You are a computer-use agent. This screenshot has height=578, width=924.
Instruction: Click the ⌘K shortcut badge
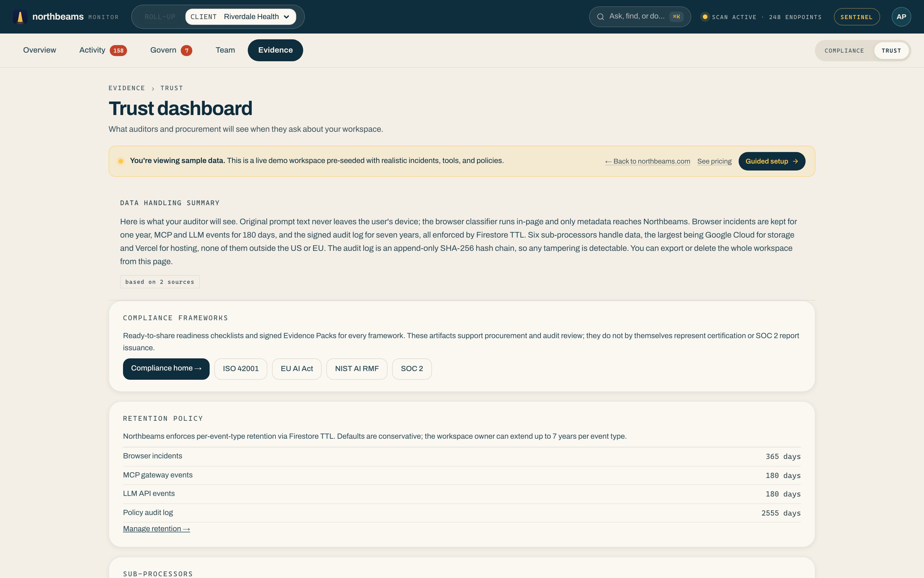pyautogui.click(x=676, y=16)
